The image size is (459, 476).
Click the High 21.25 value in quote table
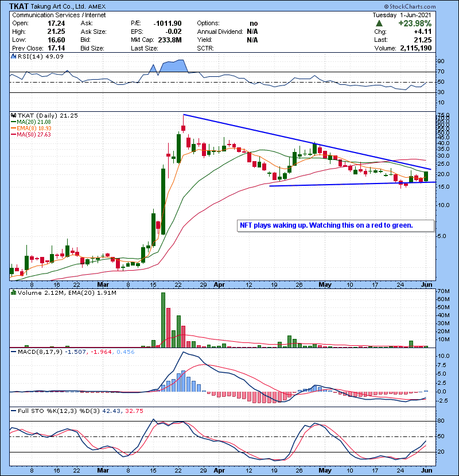56,32
